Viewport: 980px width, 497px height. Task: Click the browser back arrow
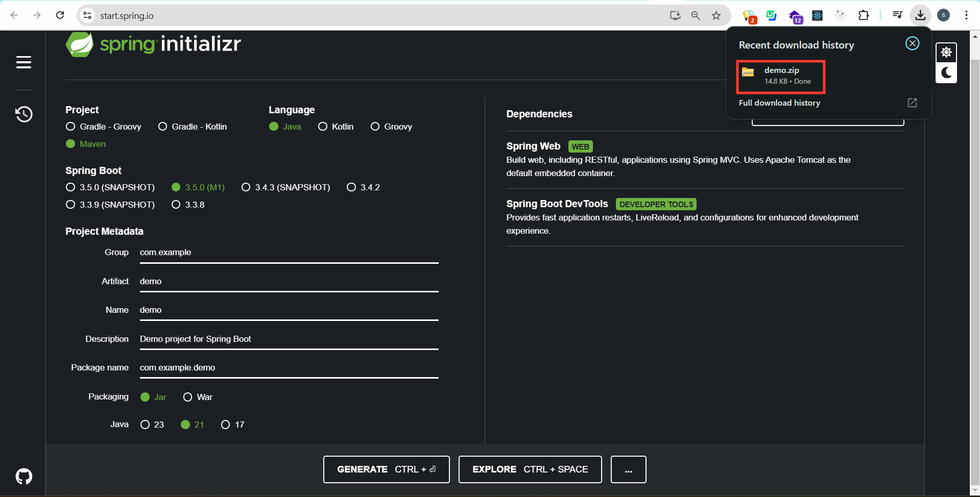14,15
